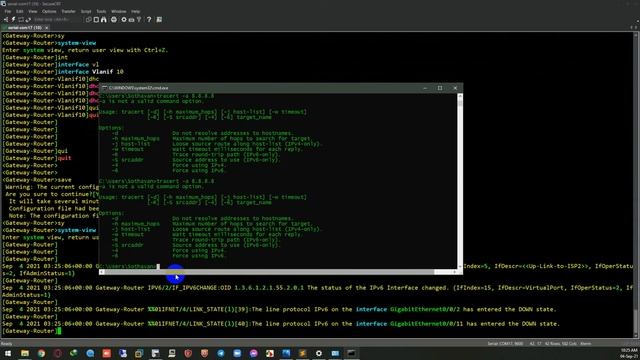Minimize the cmd.exe window
The height and width of the screenshot is (360, 640).
tap(425, 88)
